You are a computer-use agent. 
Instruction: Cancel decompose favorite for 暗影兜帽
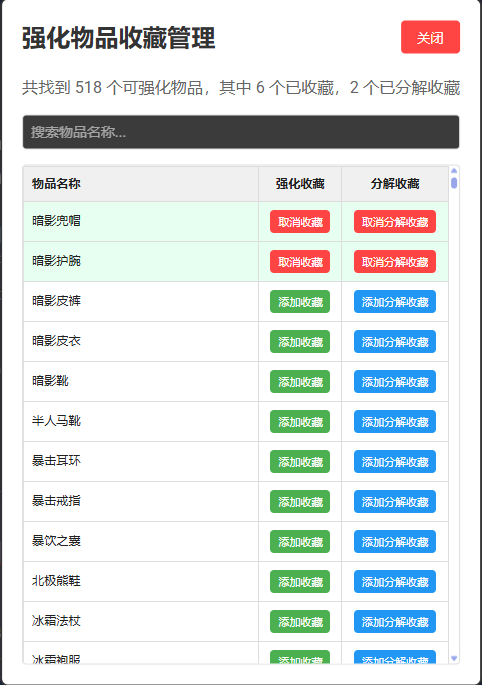[x=395, y=222]
